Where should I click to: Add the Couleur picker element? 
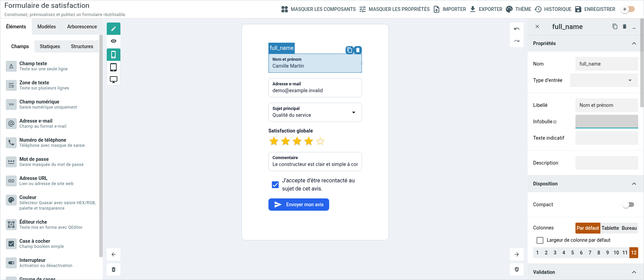(51, 202)
